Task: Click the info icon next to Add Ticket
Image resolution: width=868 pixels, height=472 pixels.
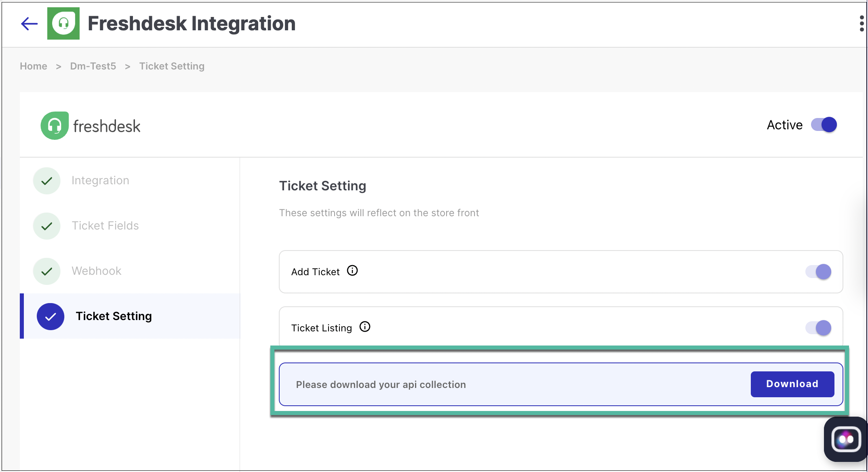Action: click(x=352, y=271)
